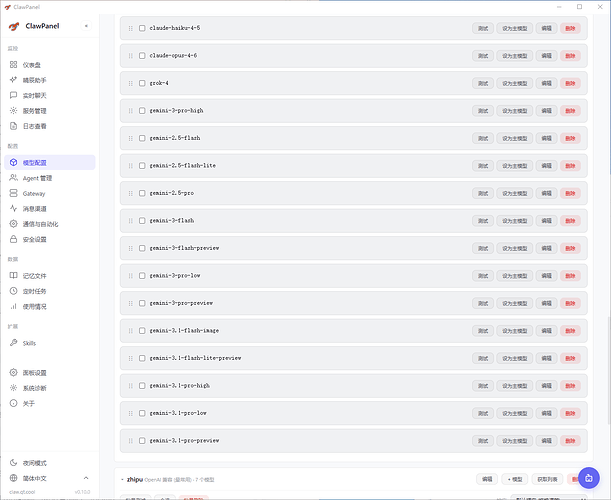This screenshot has width=611, height=500.
Task: Click the vertical scrollbar thumb
Action: pyautogui.click(x=608, y=370)
